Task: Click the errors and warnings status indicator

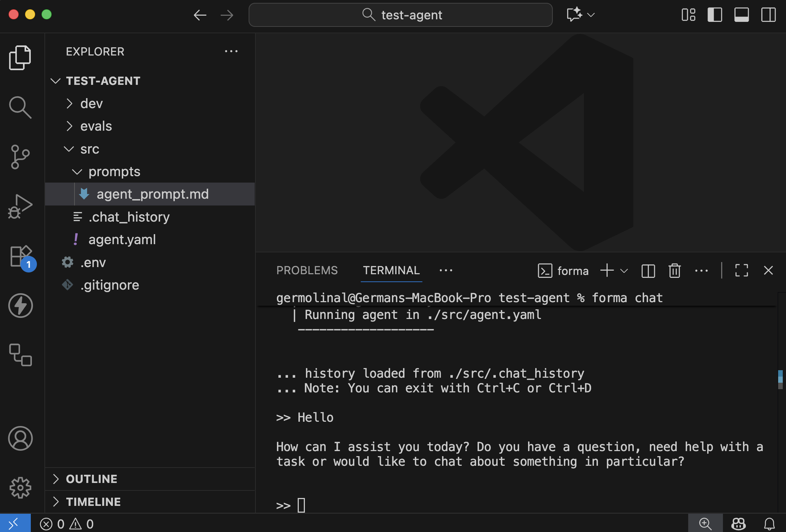Action: pos(67,524)
